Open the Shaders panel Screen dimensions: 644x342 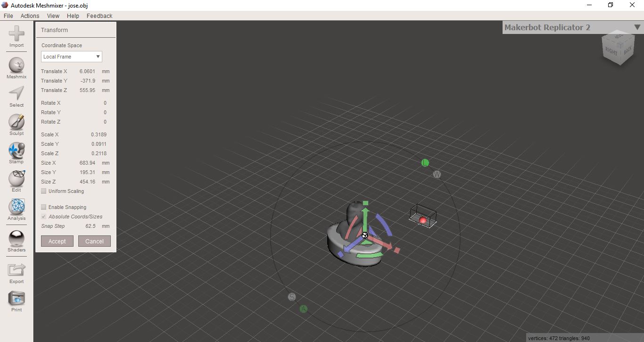tap(17, 241)
